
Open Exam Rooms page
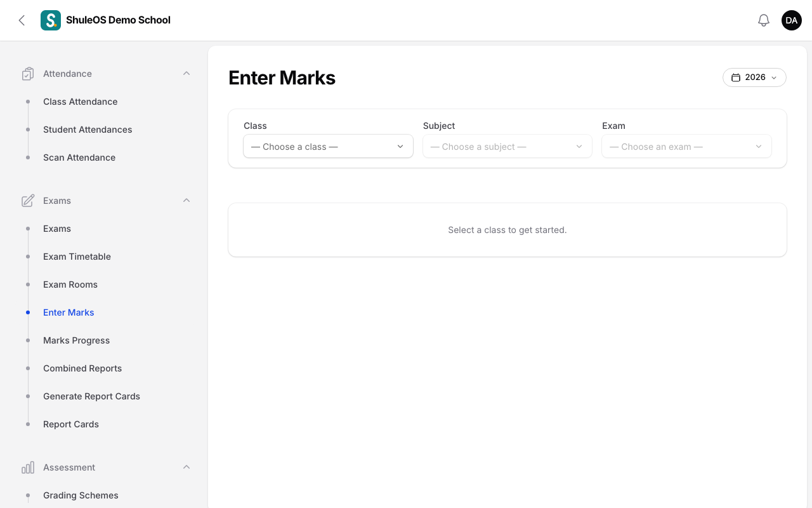(70, 284)
